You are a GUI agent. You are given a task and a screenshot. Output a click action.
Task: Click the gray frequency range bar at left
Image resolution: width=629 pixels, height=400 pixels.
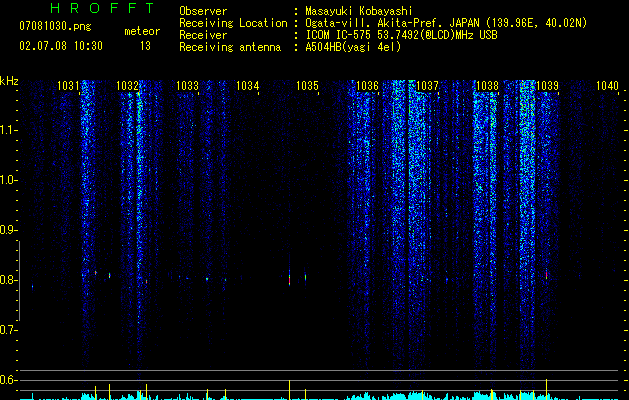[x=19, y=281]
